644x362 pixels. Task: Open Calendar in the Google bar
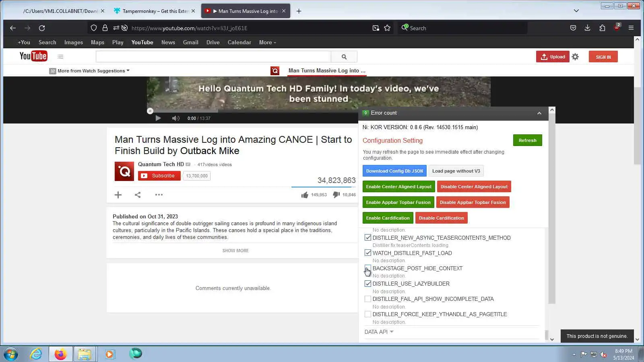pos(239,42)
